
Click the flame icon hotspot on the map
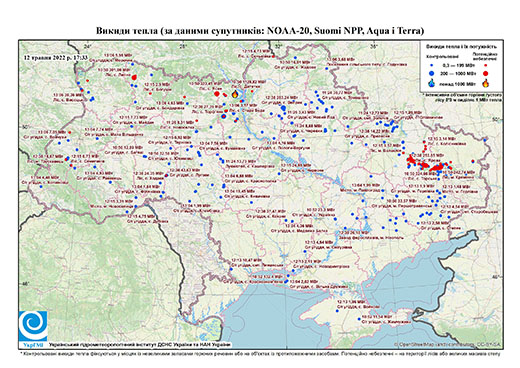point(235,94)
